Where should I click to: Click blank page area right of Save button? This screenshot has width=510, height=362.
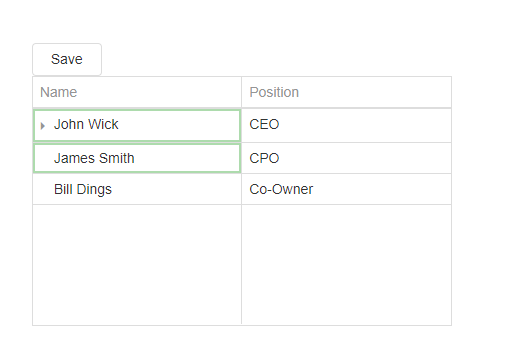coord(277,59)
